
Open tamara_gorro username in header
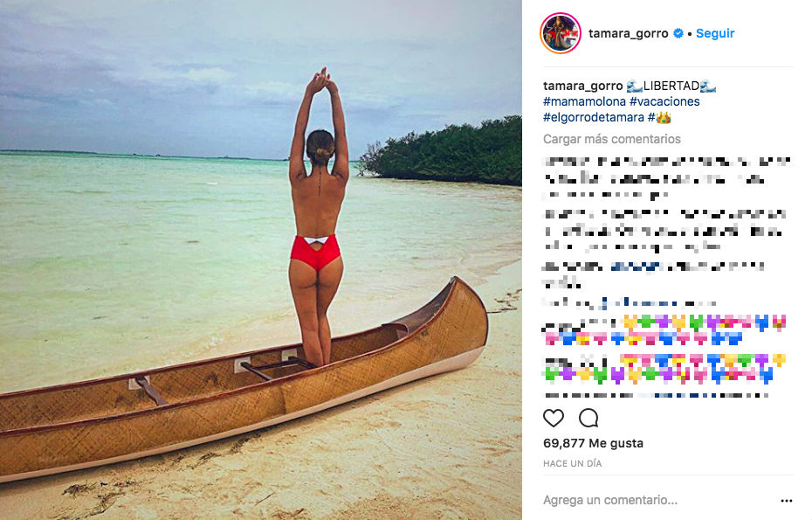coord(628,33)
